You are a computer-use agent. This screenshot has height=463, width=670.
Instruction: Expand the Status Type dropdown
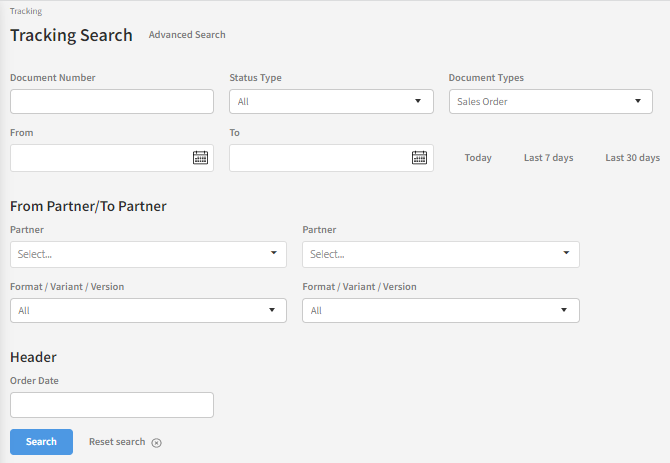(x=331, y=102)
